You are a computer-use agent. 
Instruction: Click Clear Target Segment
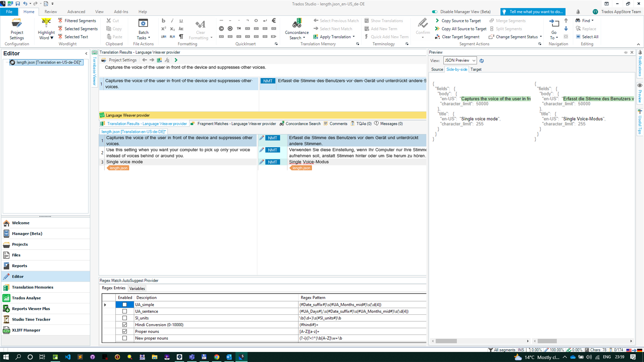457,37
